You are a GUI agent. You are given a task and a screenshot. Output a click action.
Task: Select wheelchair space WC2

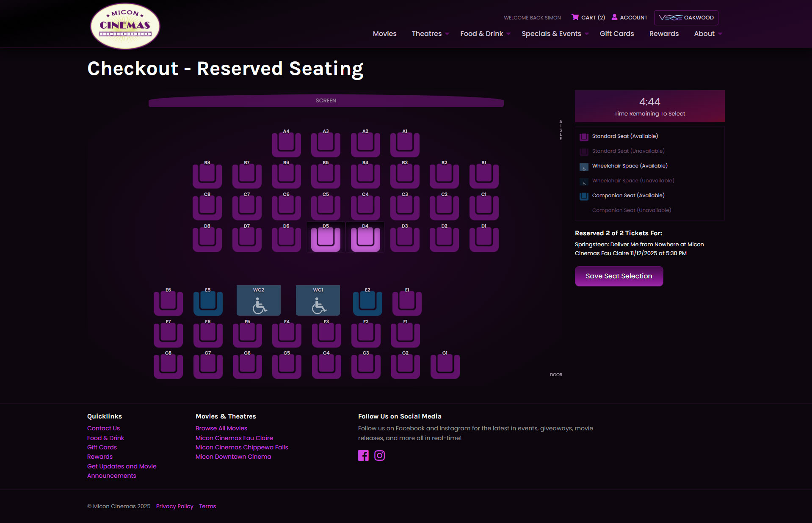tap(258, 301)
